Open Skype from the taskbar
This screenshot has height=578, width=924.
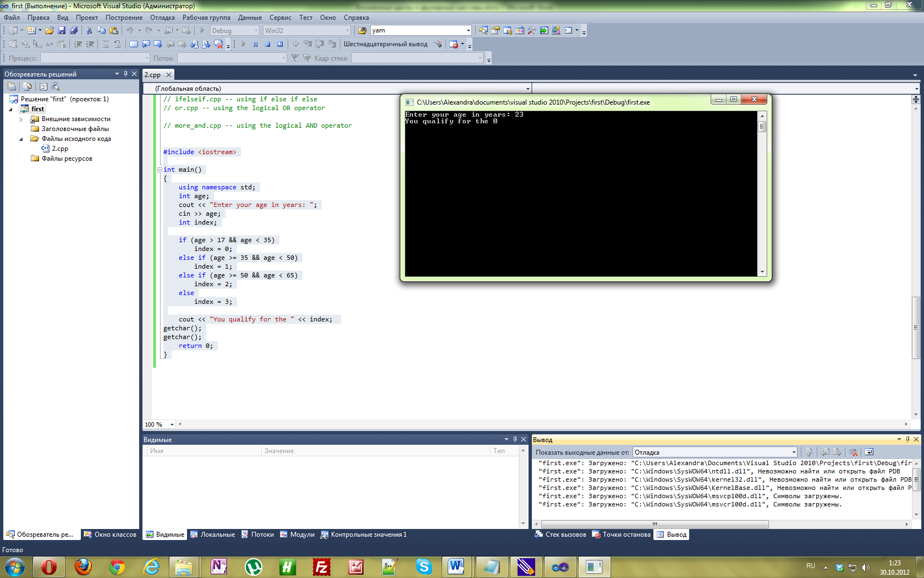click(424, 566)
